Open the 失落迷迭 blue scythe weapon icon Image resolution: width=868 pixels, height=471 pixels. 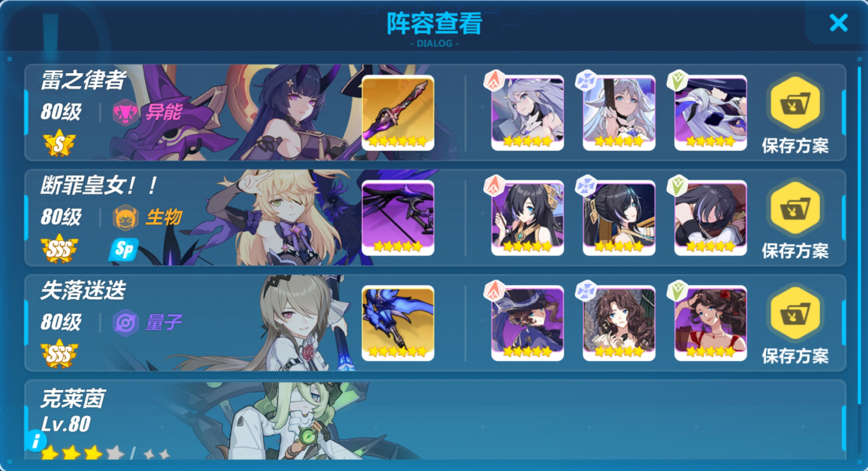(x=397, y=323)
